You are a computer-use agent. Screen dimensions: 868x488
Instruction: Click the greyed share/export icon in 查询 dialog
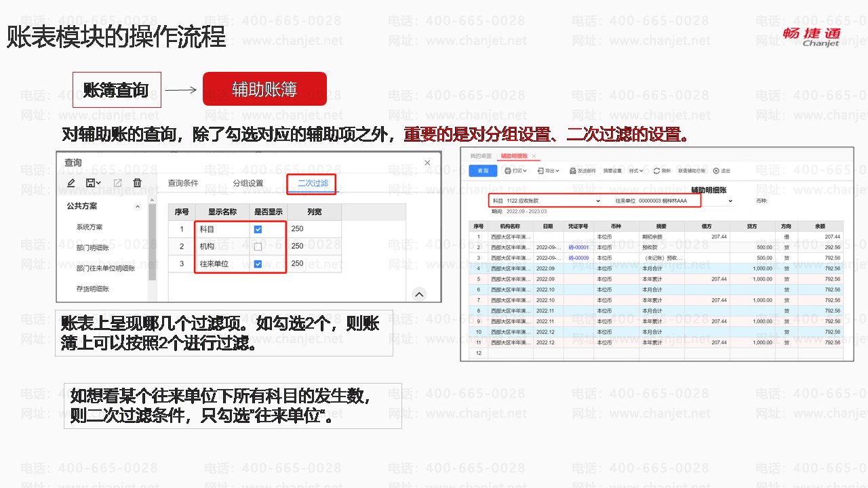117,183
